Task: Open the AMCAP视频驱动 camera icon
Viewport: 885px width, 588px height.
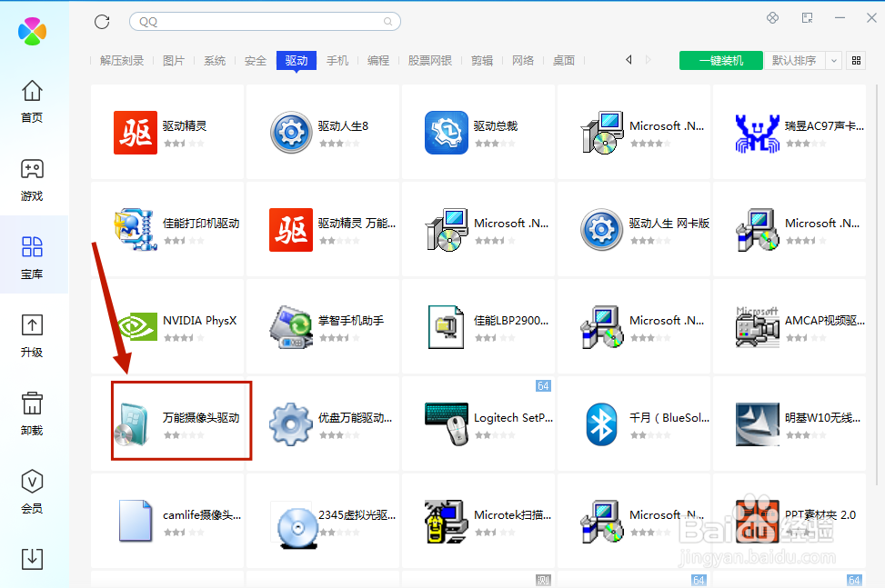Action: click(758, 327)
